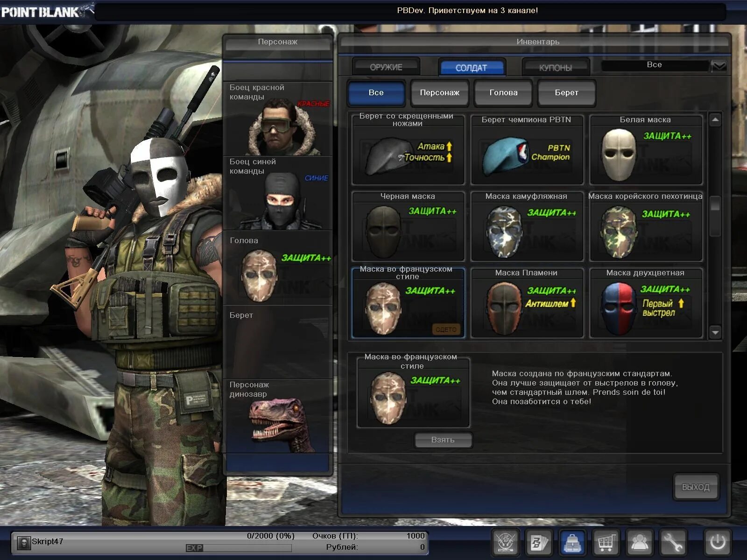Click the ОДЕТО label on French mask
The image size is (747, 560).
(446, 329)
